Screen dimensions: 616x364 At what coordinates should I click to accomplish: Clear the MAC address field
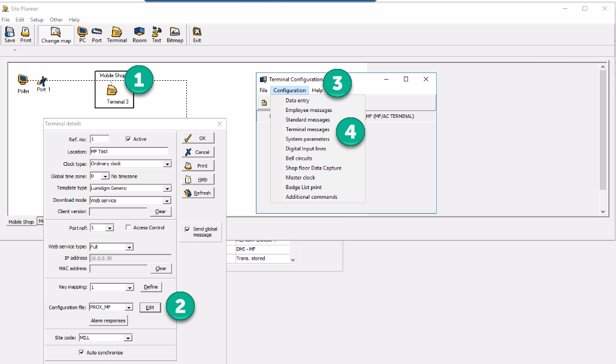click(x=161, y=269)
